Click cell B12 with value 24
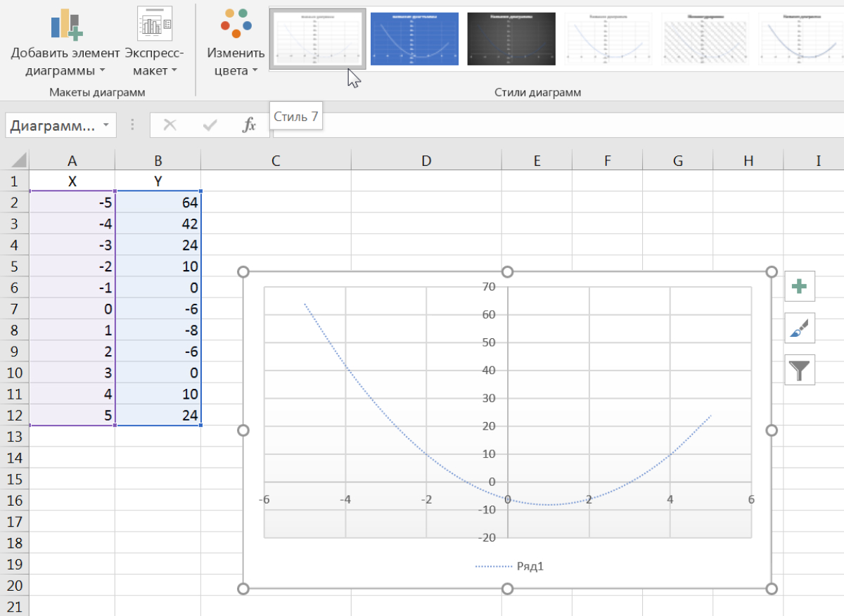 [x=158, y=415]
